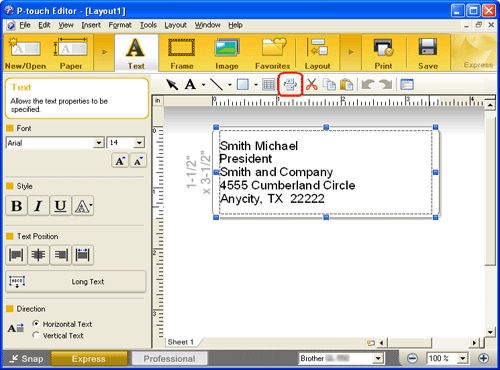
Task: Click scroll-right arrow of horizontal scrollbar
Action: (474, 343)
